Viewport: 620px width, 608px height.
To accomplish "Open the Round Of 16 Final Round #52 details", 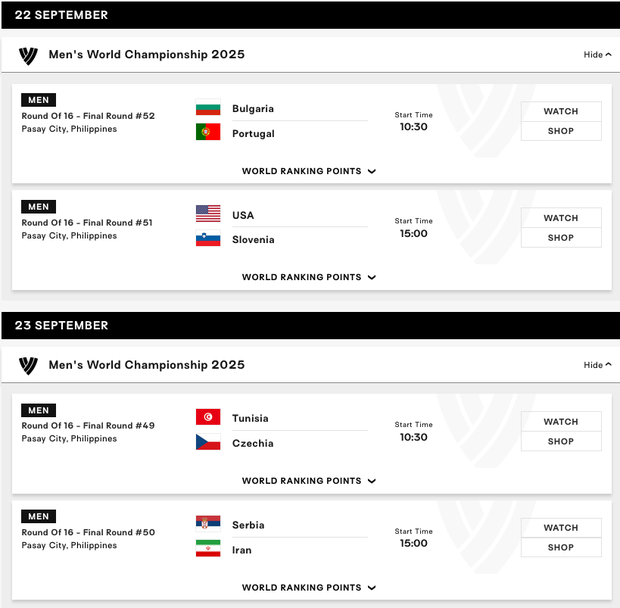I will (88, 116).
